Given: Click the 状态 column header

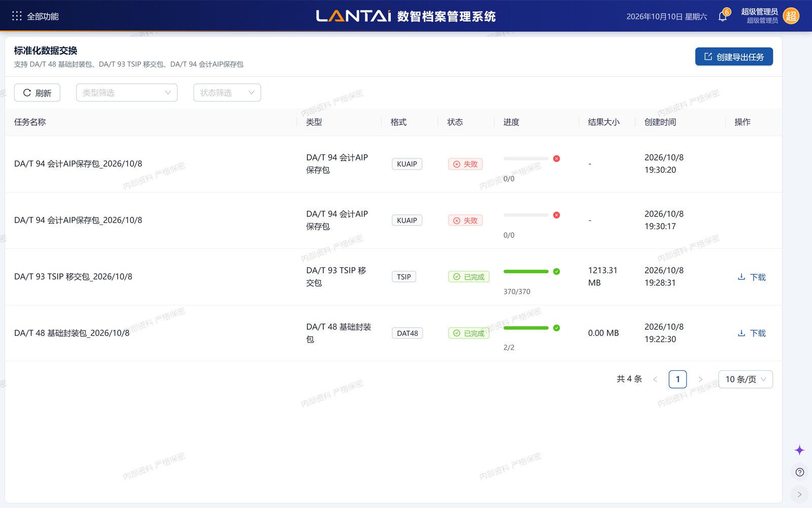Looking at the screenshot, I should coord(455,122).
